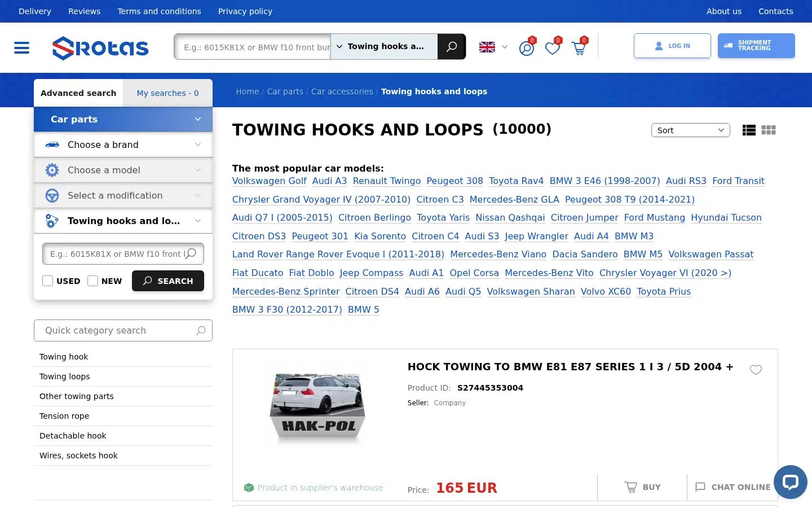Screen dimensions: 812x508
Task: Click magnifier in Quick category search
Action: pyautogui.click(x=201, y=331)
